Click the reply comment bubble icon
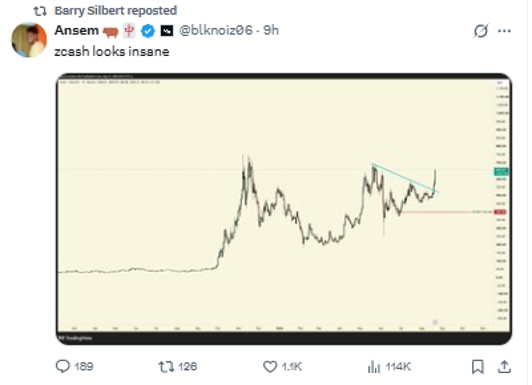This screenshot has height=385, width=532. (63, 366)
